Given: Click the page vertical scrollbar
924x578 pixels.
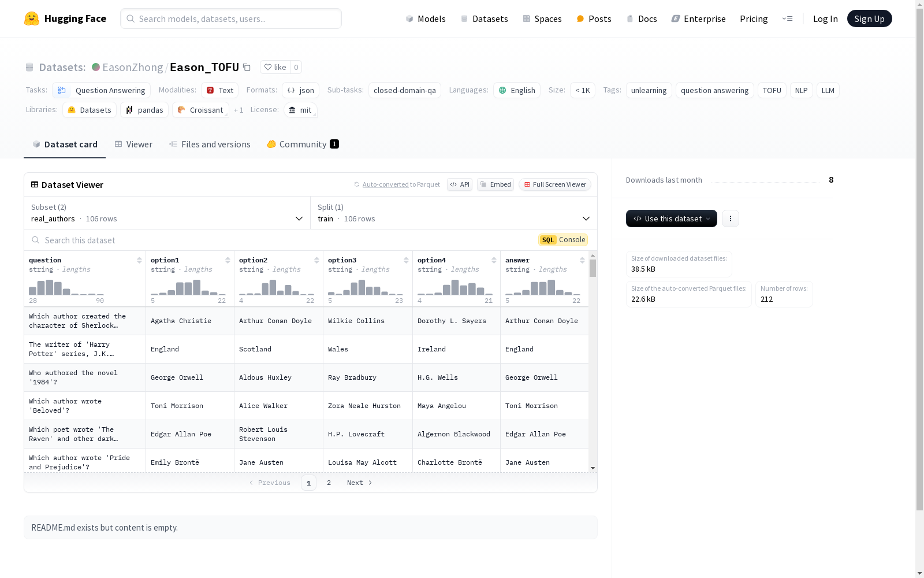Looking at the screenshot, I should [919, 260].
